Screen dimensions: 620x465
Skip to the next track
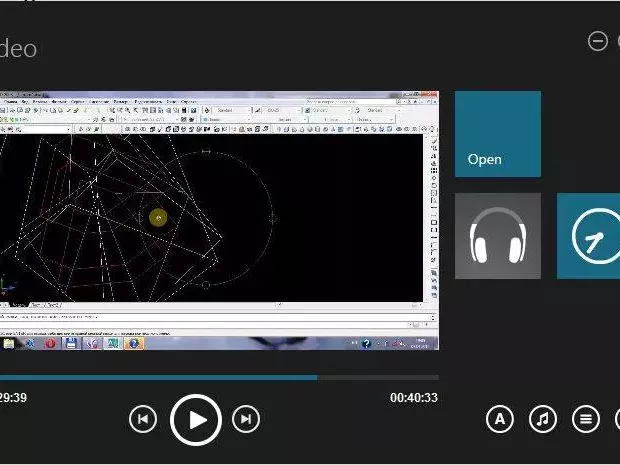pos(246,419)
